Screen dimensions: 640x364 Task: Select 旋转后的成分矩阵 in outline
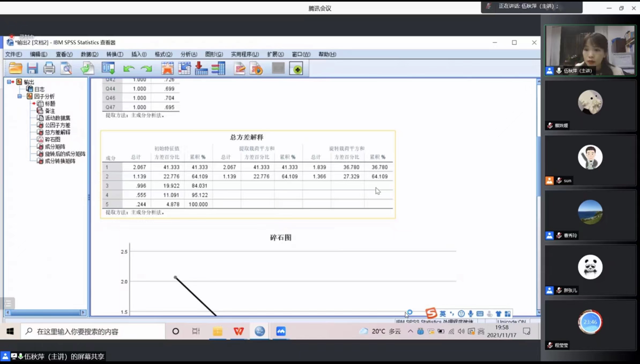click(x=65, y=154)
